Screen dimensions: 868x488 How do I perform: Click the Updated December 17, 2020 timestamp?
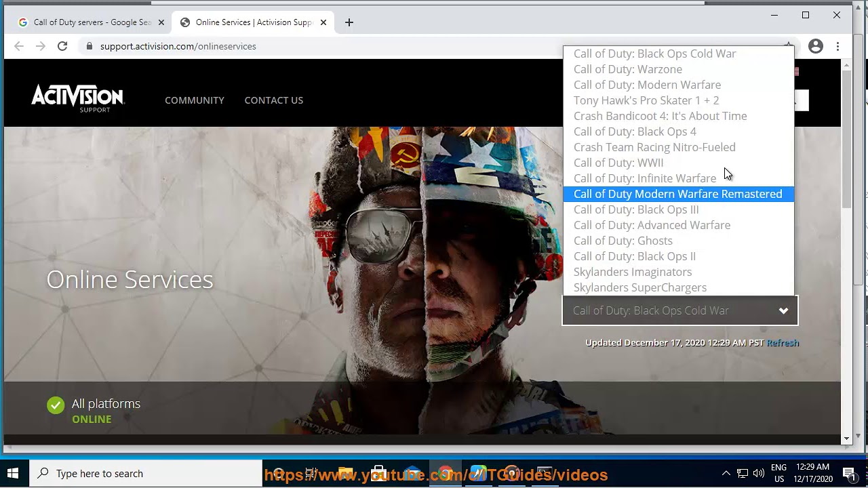tap(675, 343)
